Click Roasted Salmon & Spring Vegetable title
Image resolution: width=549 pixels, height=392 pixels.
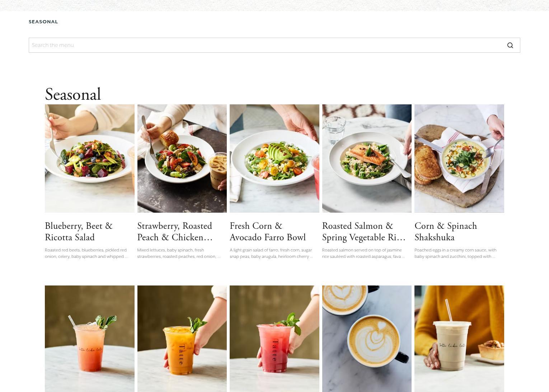point(364,232)
